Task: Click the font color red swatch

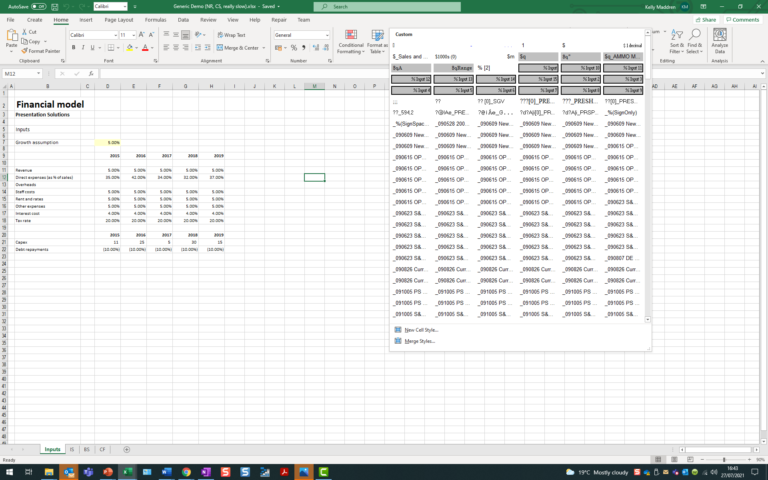Action: 144,47
